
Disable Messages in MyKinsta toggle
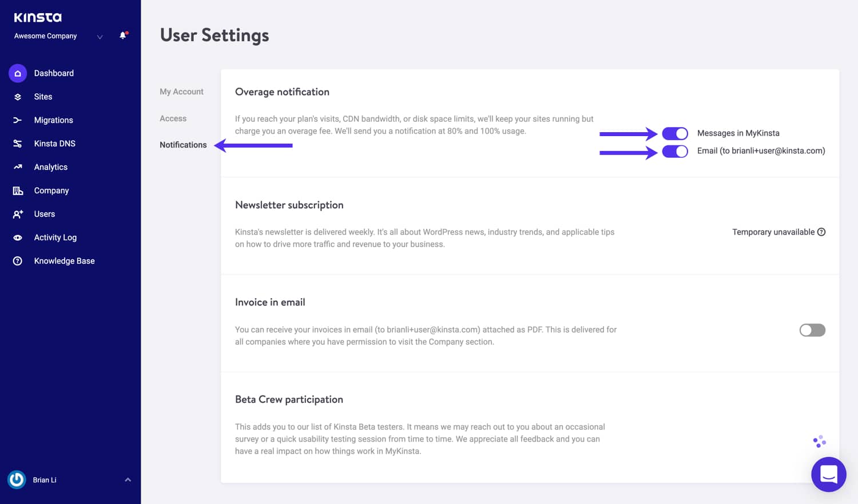[x=675, y=133]
